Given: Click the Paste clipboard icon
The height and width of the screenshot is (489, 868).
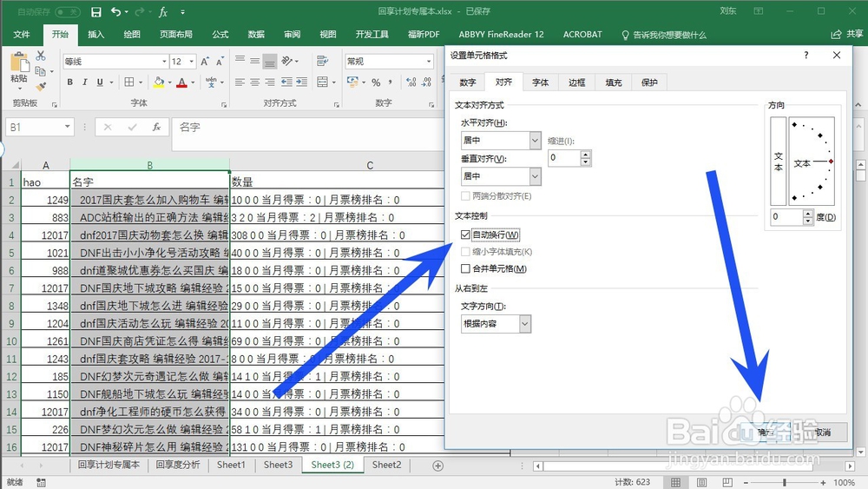Looking at the screenshot, I should click(x=19, y=63).
